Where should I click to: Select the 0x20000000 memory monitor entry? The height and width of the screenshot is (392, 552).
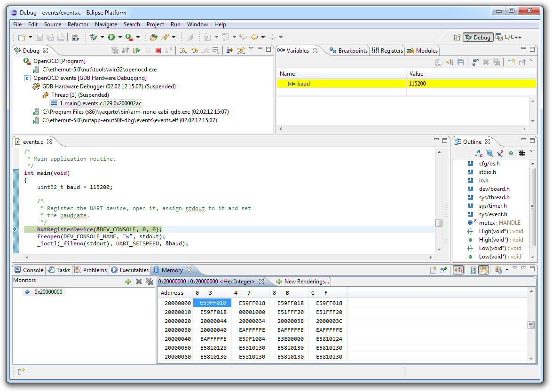pyautogui.click(x=44, y=292)
